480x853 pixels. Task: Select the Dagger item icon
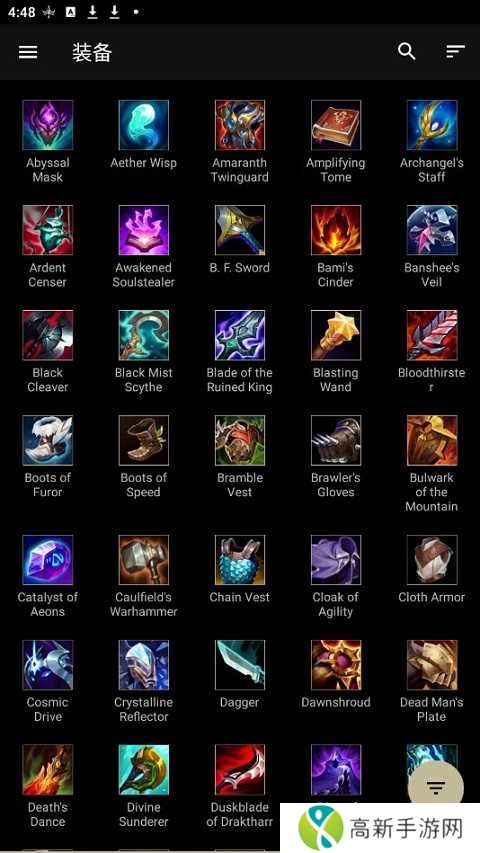click(x=240, y=664)
